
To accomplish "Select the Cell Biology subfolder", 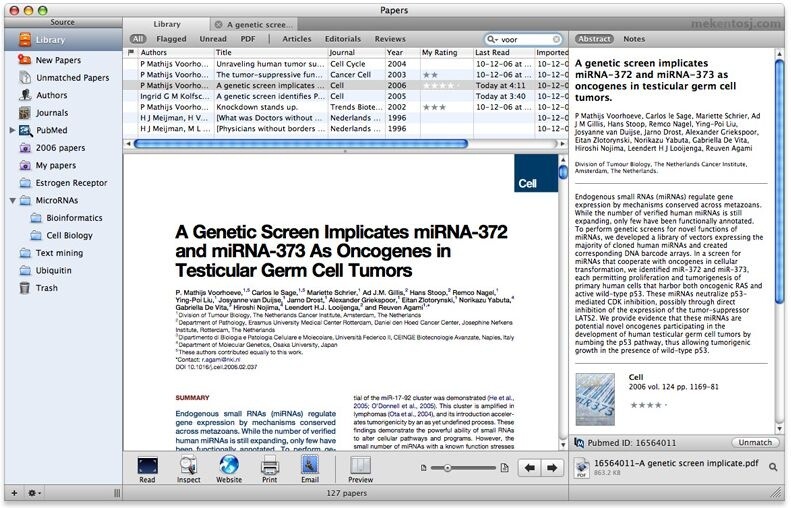I will pyautogui.click(x=69, y=236).
